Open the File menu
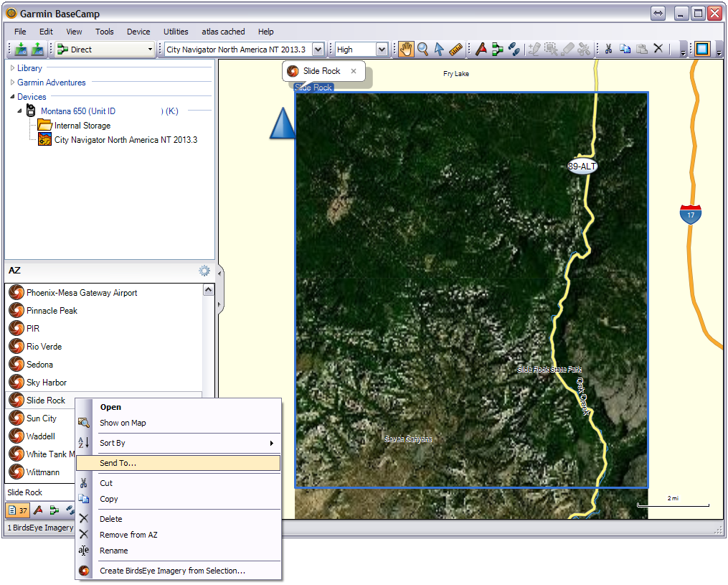Screen dimensions: 728x585 [x=20, y=32]
